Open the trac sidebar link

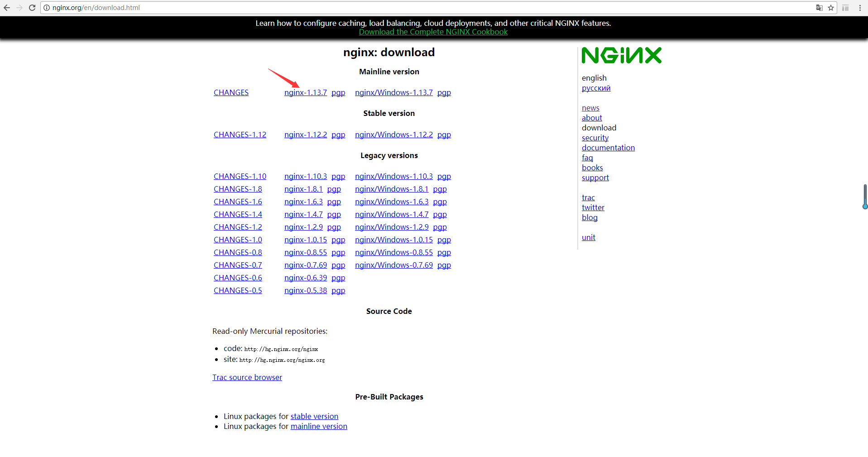[588, 197]
